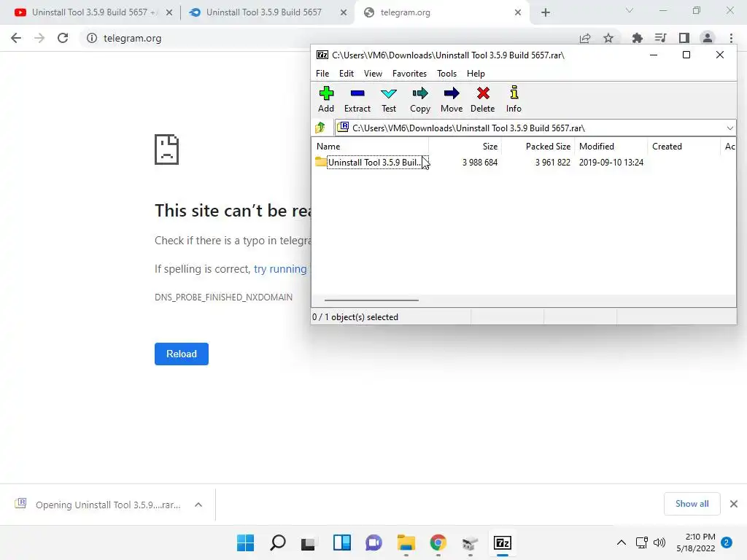
Task: Open the Edit menu in 7-Zip
Action: point(347,74)
